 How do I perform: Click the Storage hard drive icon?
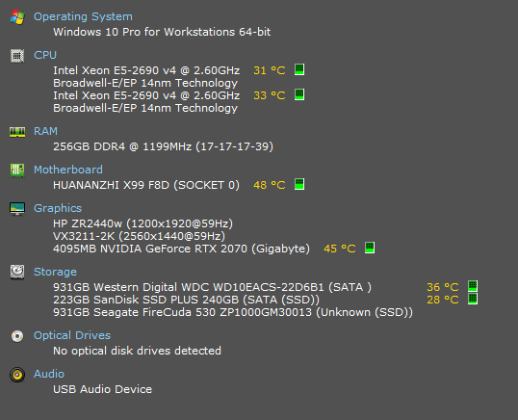(17, 272)
